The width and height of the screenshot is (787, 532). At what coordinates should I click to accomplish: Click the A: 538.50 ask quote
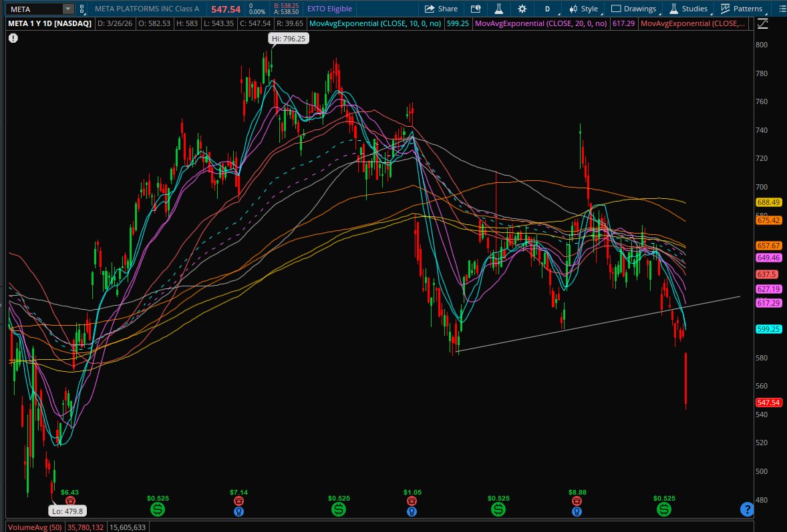point(286,11)
